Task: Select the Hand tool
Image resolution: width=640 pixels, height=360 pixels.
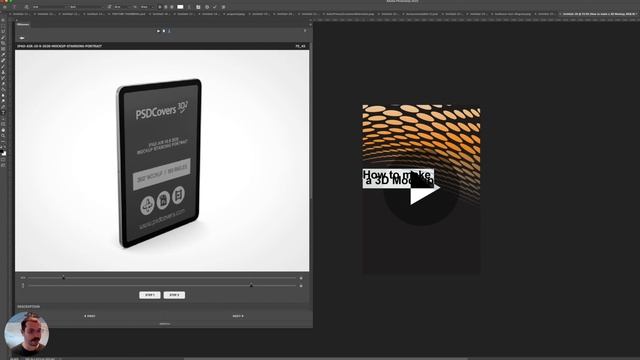Action: 3,130
